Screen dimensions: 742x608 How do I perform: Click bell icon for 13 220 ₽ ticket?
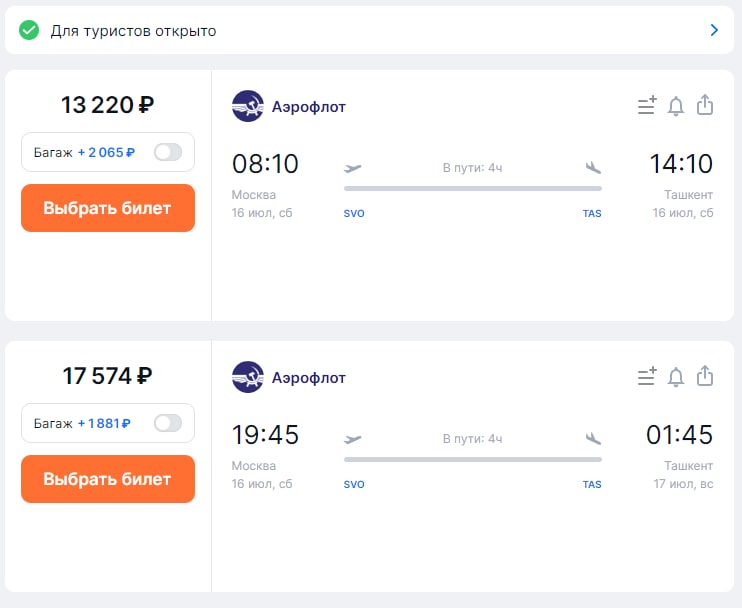click(x=676, y=106)
